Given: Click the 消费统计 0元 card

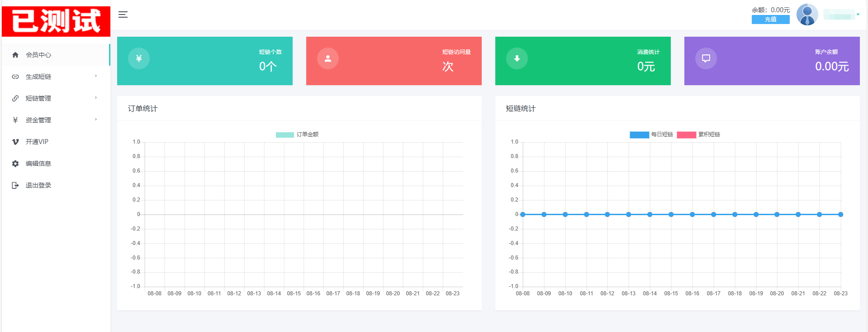Looking at the screenshot, I should [x=583, y=61].
